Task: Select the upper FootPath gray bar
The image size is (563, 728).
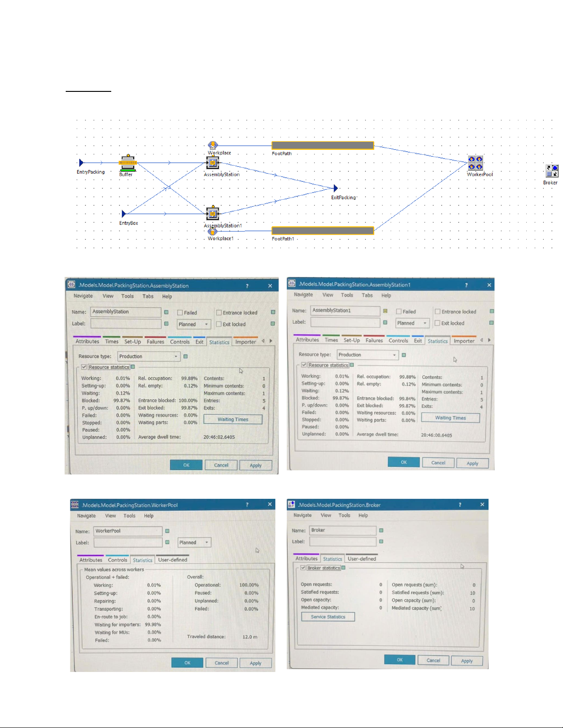Action: (x=323, y=146)
